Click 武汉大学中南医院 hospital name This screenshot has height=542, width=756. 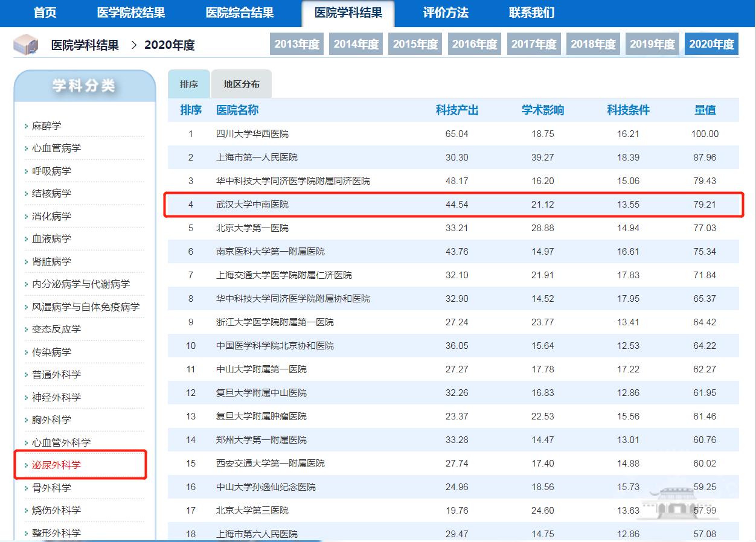coord(252,205)
